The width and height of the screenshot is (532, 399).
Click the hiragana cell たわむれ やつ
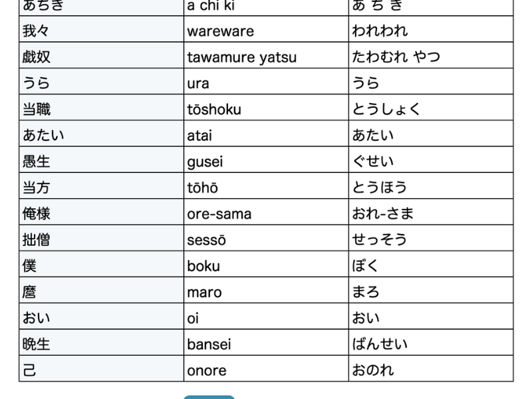430,57
